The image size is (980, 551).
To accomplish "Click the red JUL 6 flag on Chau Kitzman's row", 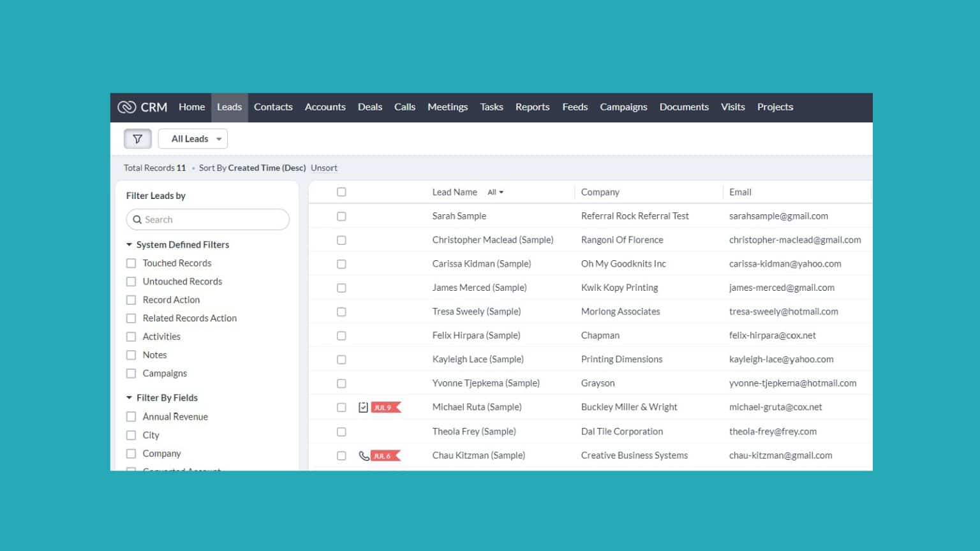I will (x=383, y=455).
